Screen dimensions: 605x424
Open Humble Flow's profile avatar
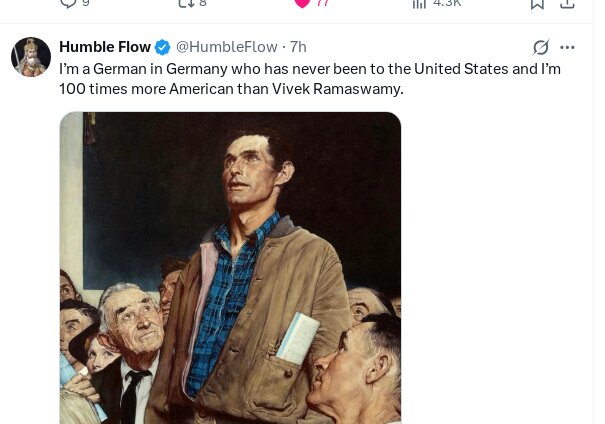tap(31, 58)
